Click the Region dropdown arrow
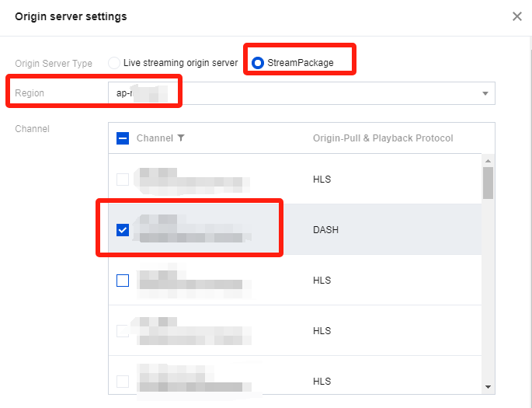 [x=485, y=93]
